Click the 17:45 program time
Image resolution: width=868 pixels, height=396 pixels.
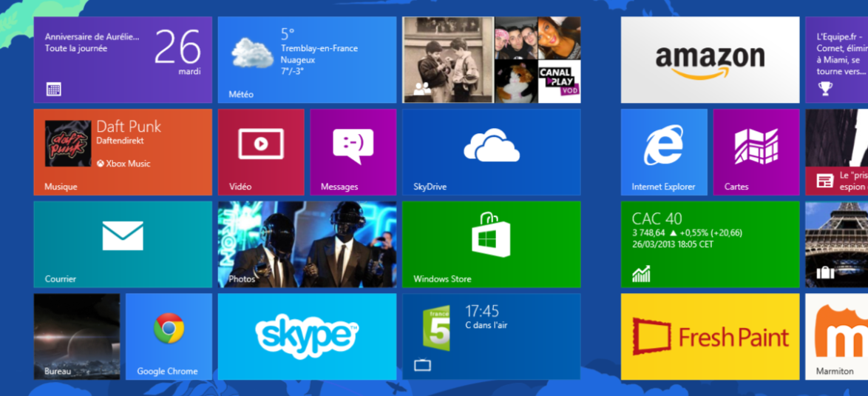point(481,312)
